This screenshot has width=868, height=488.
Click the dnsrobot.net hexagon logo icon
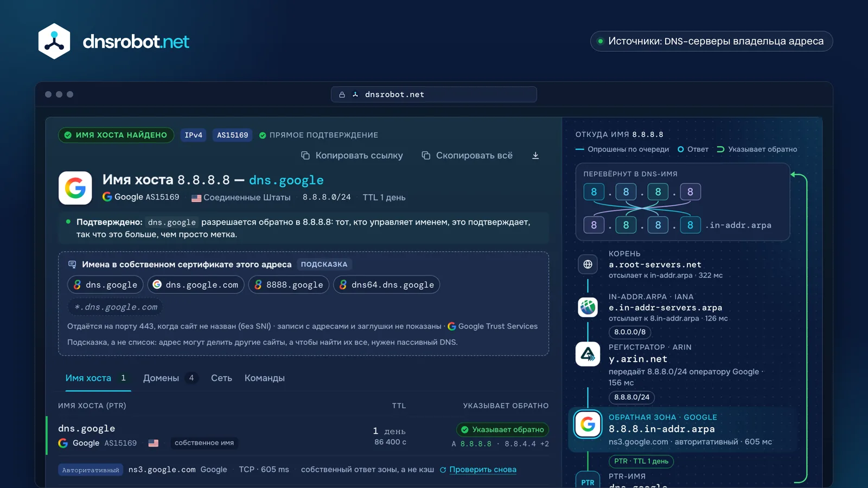coord(54,41)
